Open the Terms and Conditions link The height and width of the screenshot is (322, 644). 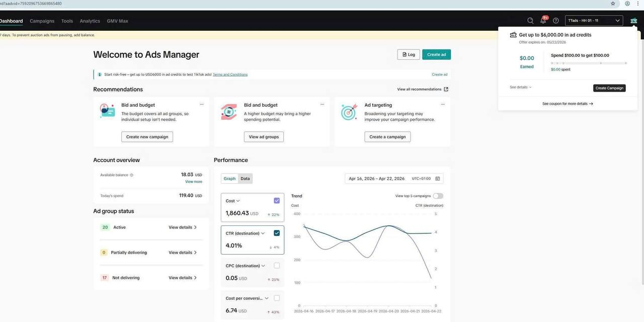pos(230,74)
